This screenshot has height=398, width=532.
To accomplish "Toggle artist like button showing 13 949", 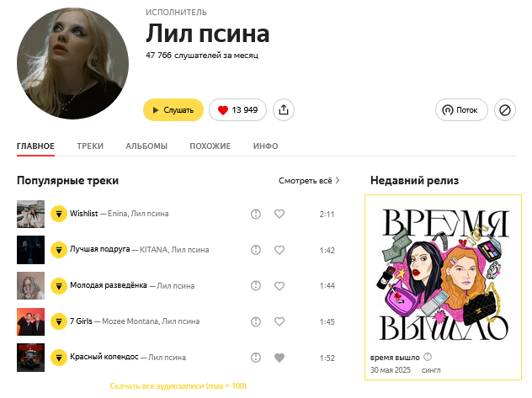I will 237,110.
